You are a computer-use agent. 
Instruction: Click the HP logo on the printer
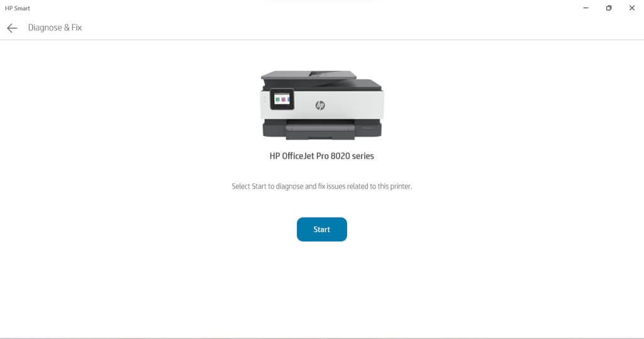click(x=320, y=105)
